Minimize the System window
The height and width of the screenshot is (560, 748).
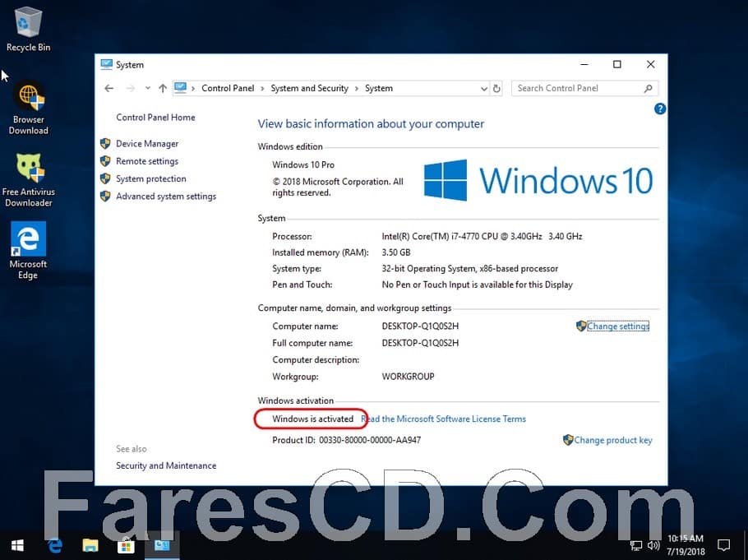point(584,64)
